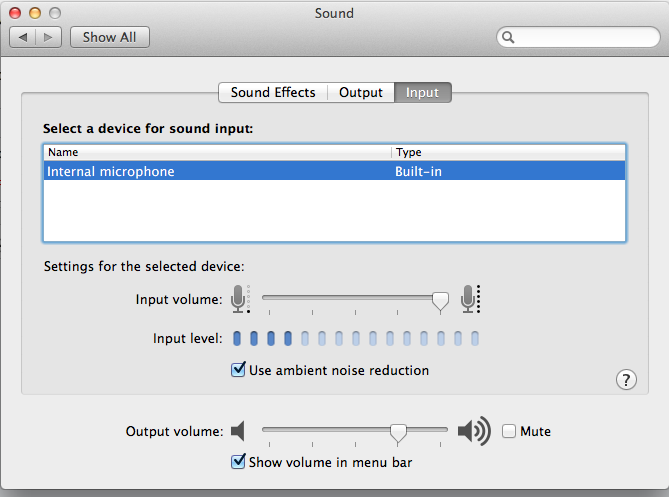The height and width of the screenshot is (497, 669).
Task: Click the Input volume slider thumb
Action: 440,302
